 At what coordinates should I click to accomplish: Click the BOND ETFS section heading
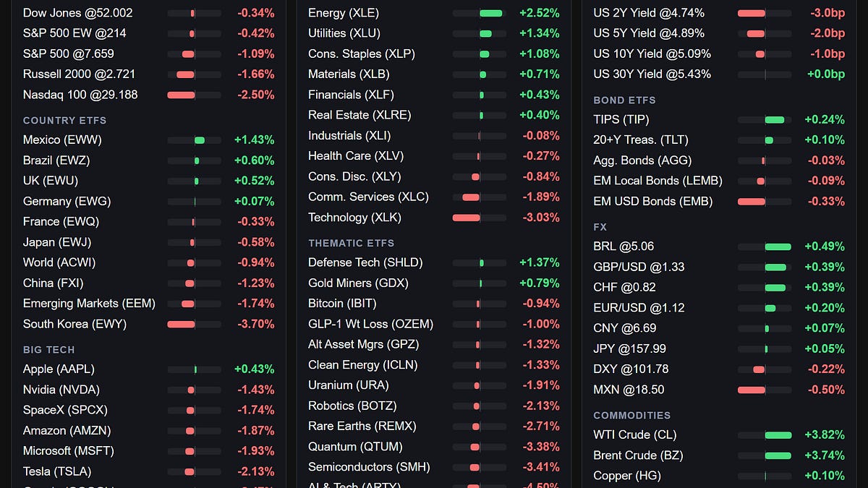tap(624, 100)
